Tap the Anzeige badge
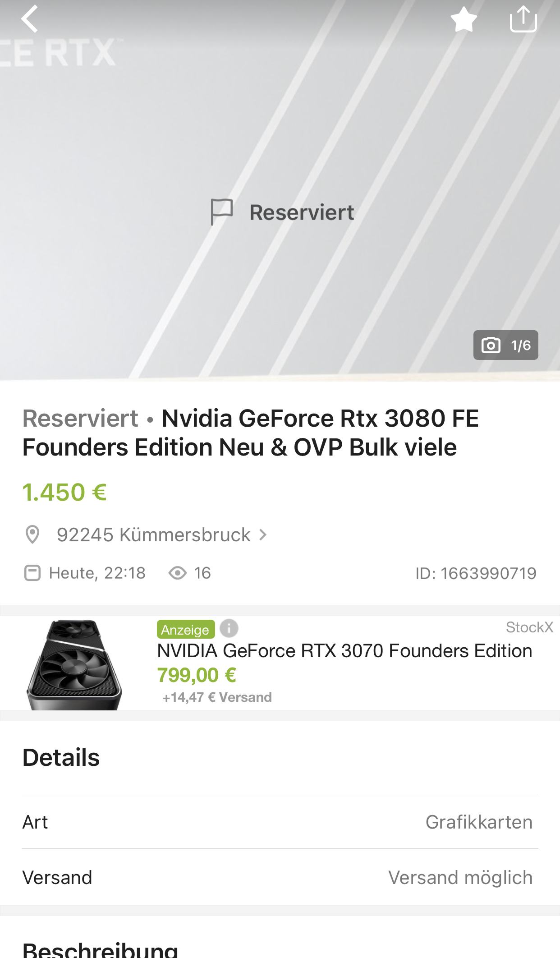The image size is (560, 958). tap(185, 629)
